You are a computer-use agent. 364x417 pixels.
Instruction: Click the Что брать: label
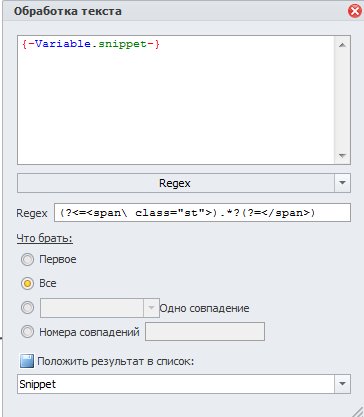[x=45, y=239]
